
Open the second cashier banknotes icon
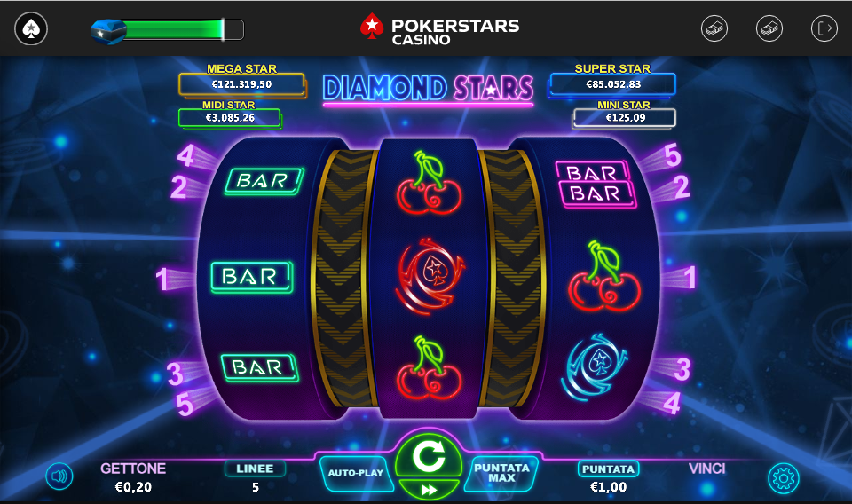[769, 28]
